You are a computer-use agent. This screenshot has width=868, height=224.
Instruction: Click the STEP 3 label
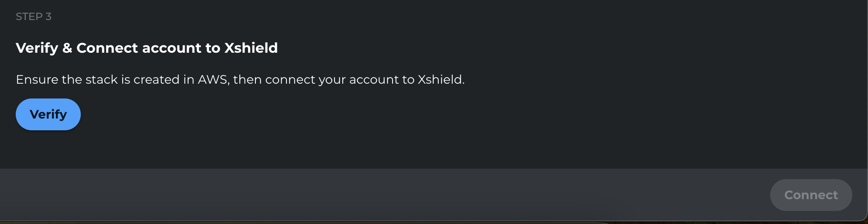coord(33,17)
